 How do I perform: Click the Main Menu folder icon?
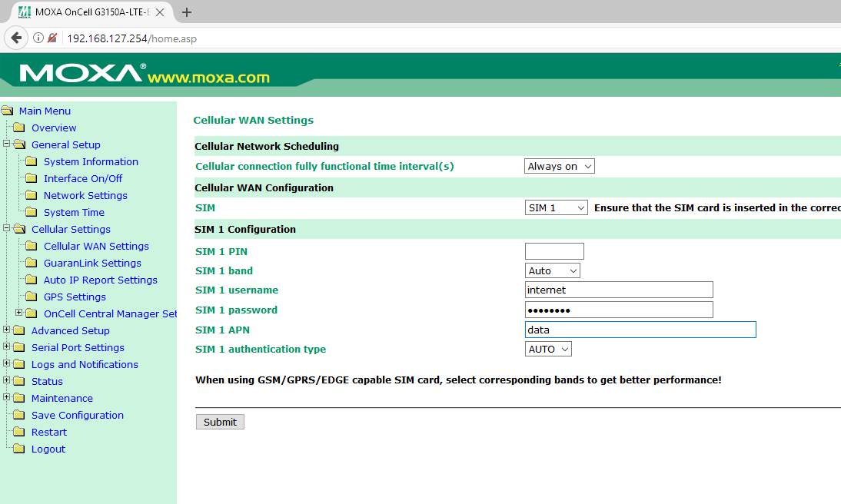coord(7,111)
